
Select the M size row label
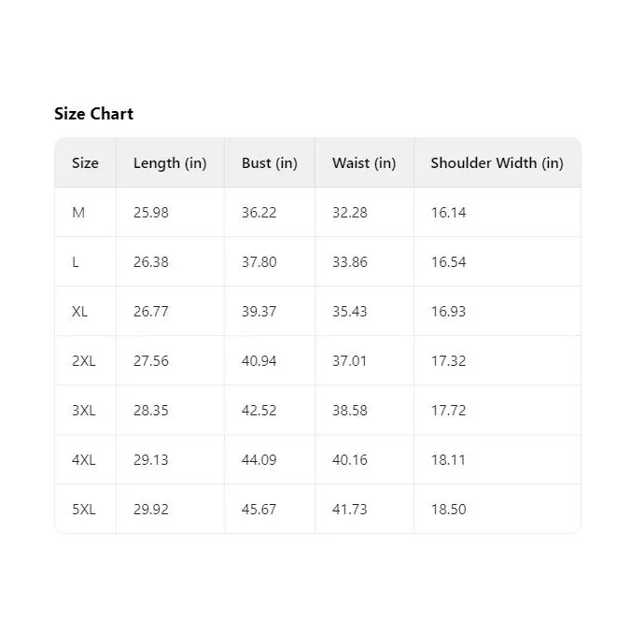point(78,213)
